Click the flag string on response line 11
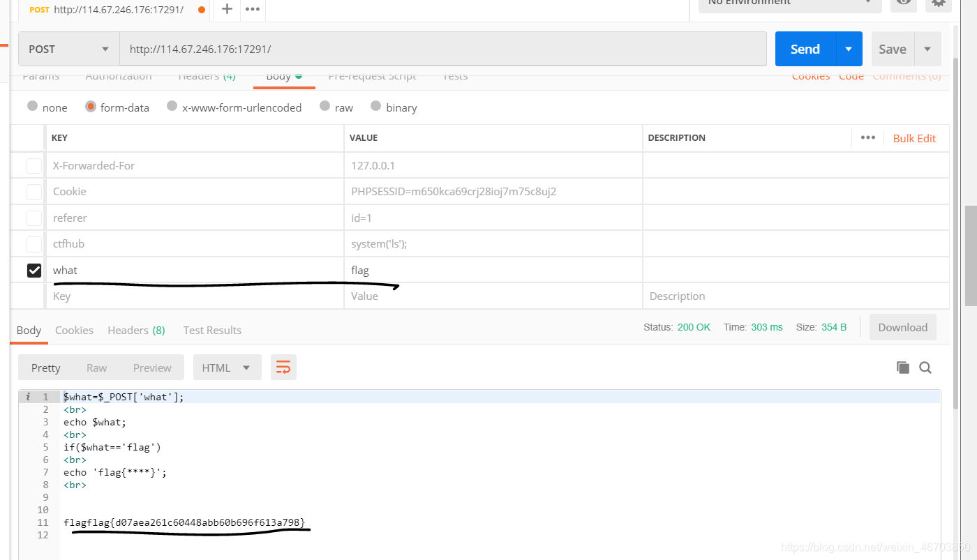The height and width of the screenshot is (560, 977). click(184, 522)
